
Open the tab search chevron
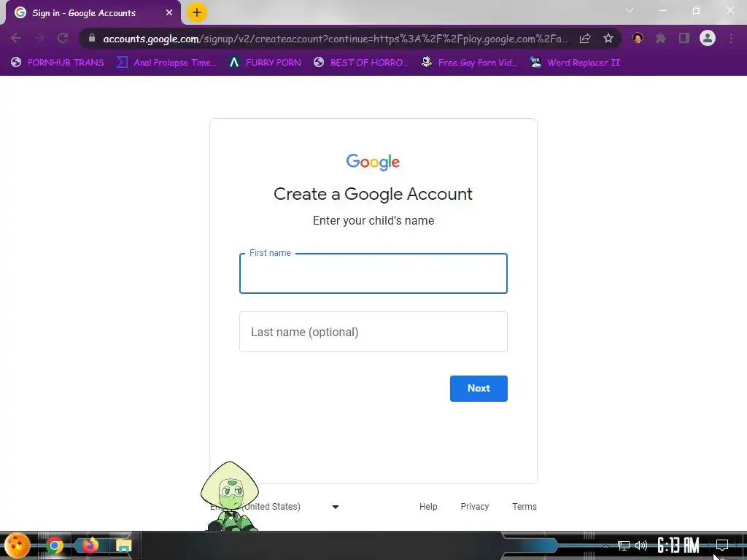coord(630,10)
